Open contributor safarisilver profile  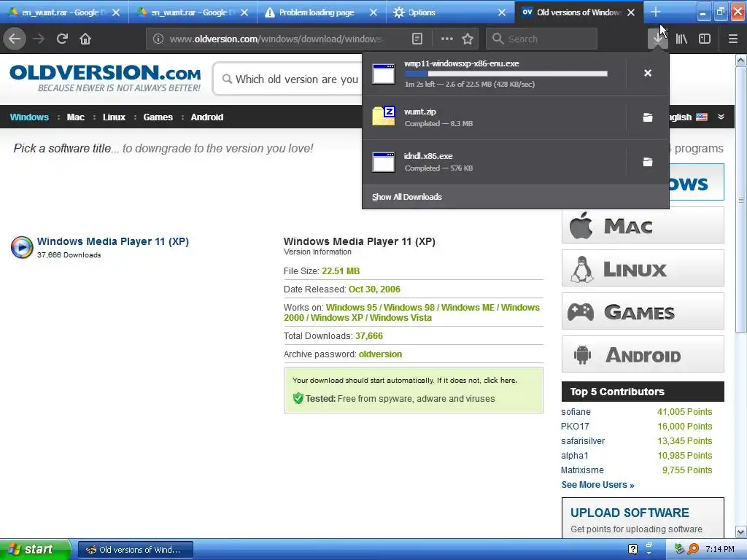point(583,441)
